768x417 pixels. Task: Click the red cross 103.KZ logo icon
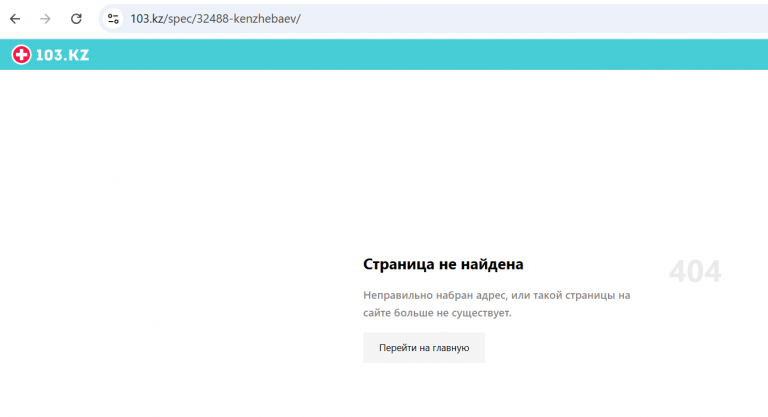click(21, 54)
